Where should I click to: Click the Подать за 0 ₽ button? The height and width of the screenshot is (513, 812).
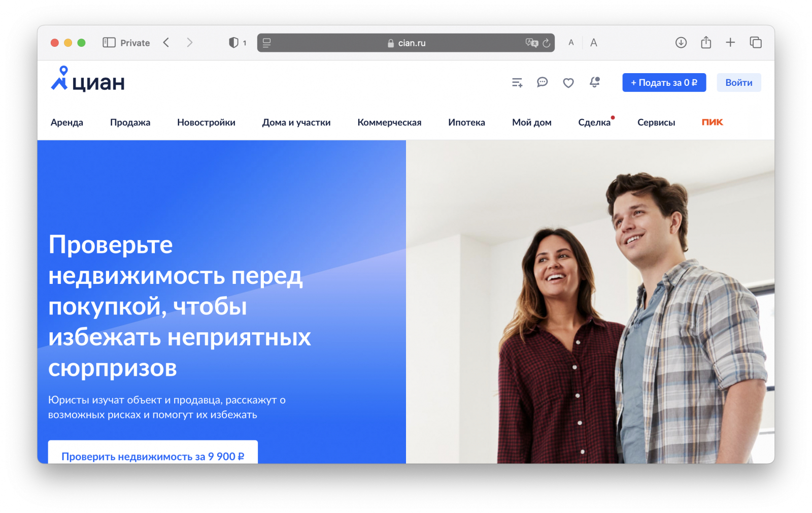pos(664,83)
